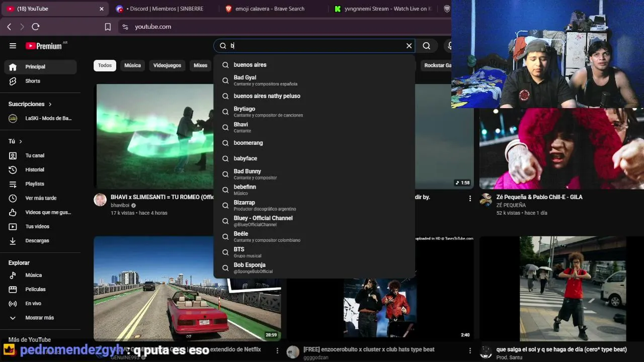Click the ZÉ PEQUEÑA channel avatar
The width and height of the screenshot is (644, 362).
[486, 200]
